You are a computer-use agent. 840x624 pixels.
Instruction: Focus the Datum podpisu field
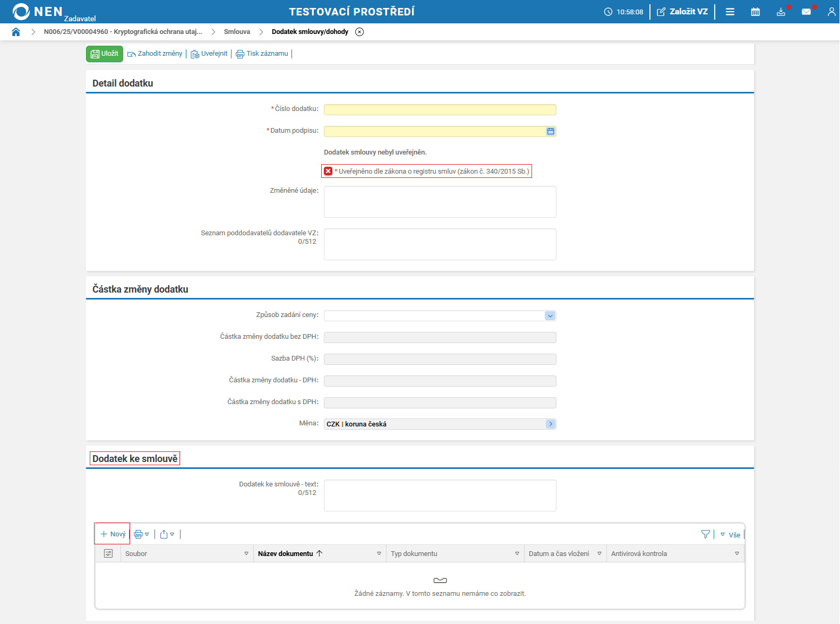435,131
